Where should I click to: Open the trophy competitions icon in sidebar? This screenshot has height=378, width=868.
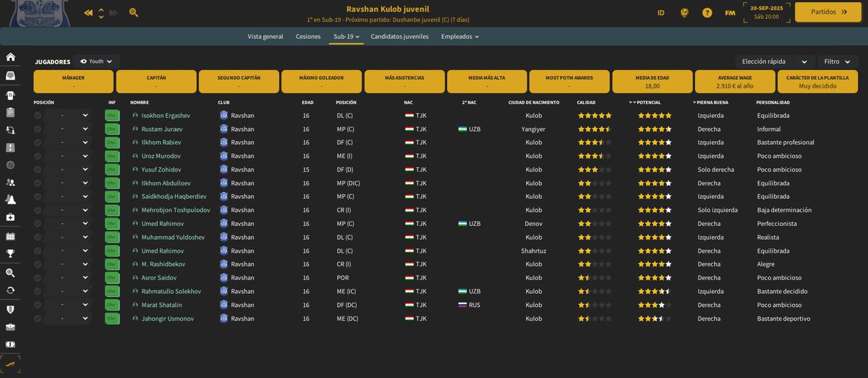tap(10, 253)
